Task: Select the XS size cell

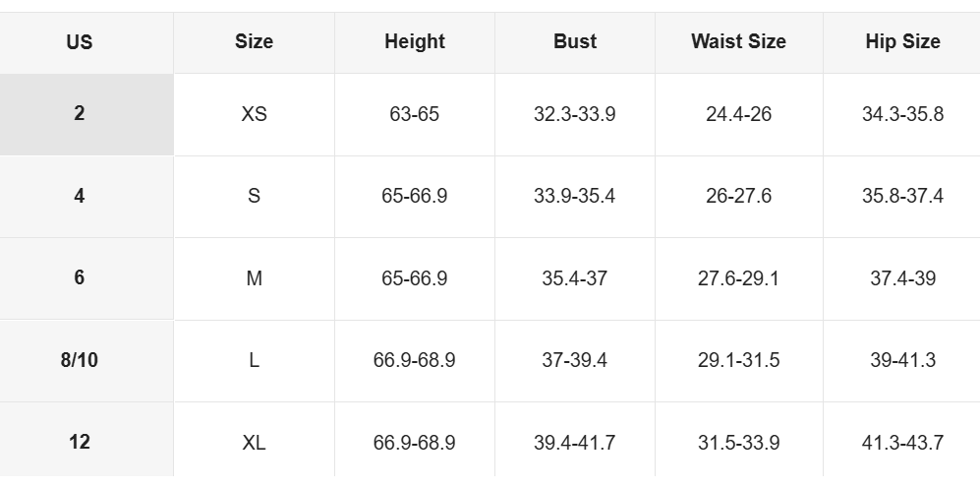Action: click(x=254, y=114)
